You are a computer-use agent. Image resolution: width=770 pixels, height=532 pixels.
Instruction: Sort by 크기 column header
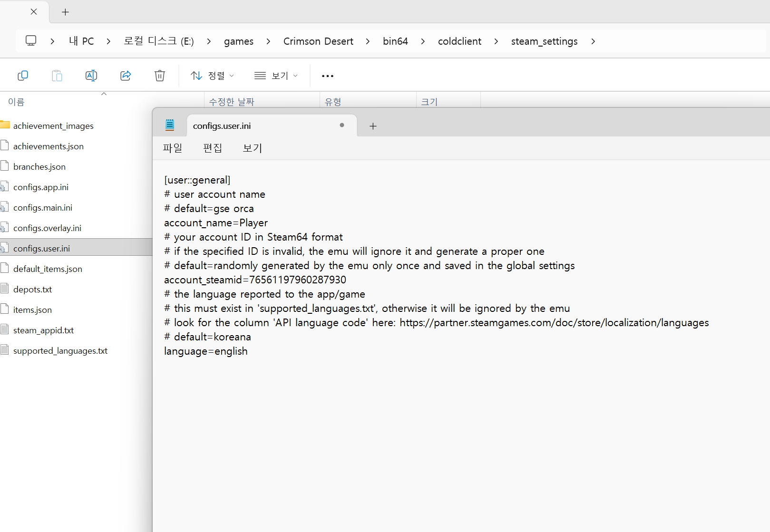coord(429,102)
